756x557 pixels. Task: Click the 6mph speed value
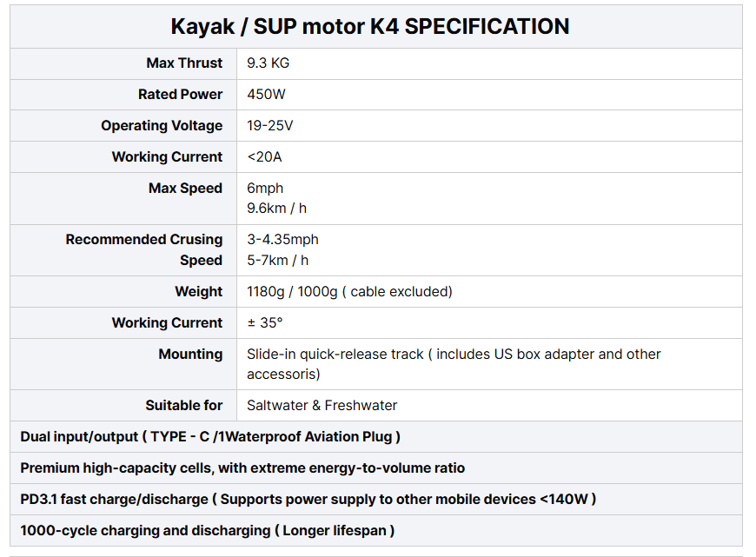[x=265, y=188]
